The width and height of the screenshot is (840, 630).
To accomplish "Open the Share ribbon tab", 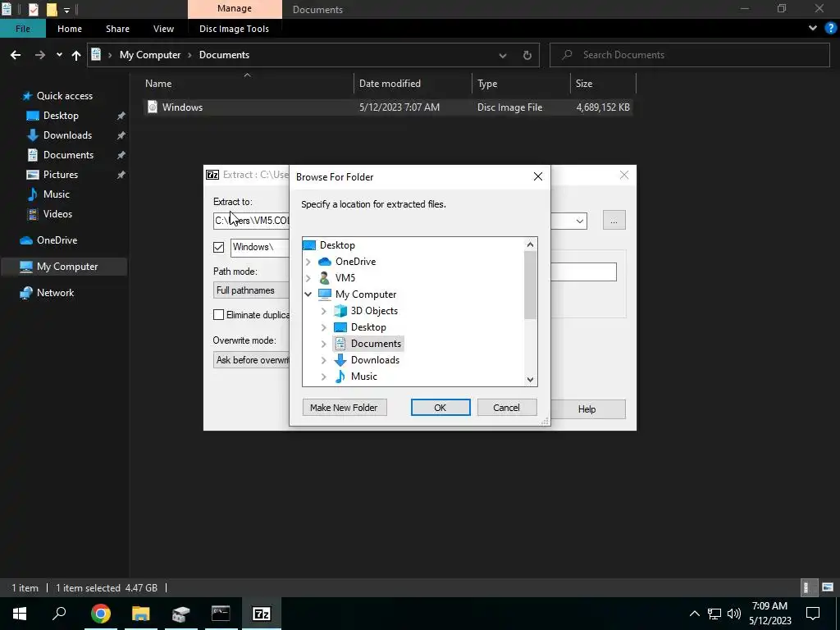I will tap(117, 29).
